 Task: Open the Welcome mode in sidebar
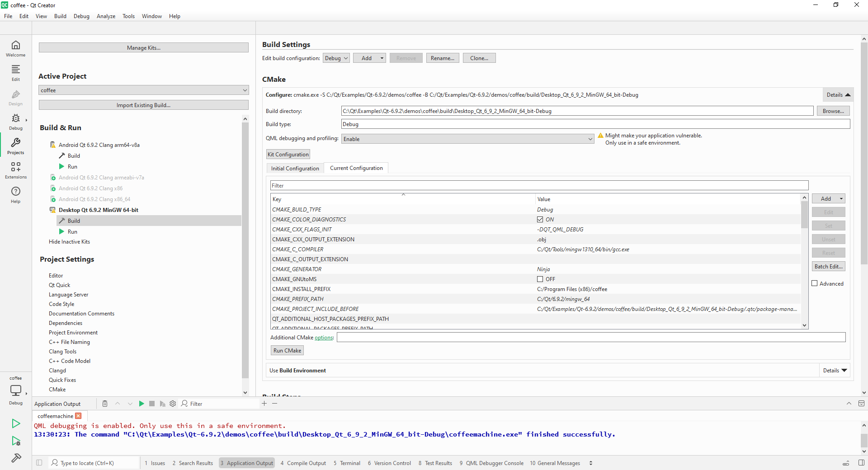point(15,48)
